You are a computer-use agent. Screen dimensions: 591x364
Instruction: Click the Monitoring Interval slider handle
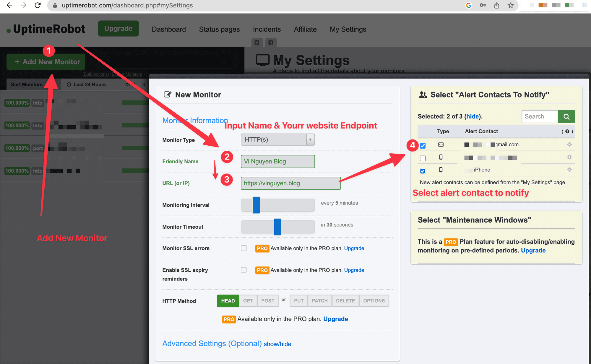pyautogui.click(x=256, y=205)
